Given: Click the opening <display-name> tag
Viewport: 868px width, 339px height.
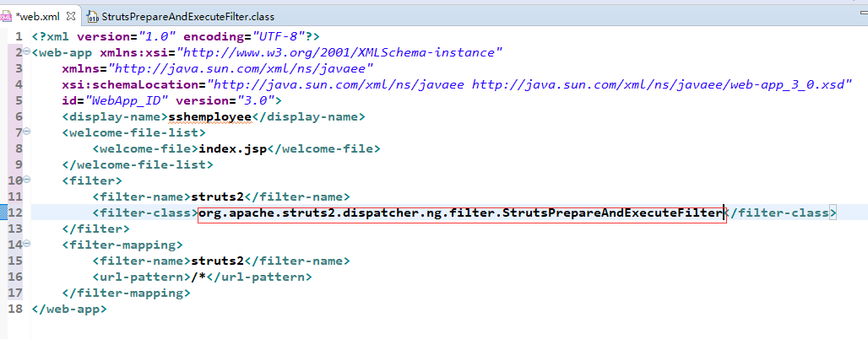Looking at the screenshot, I should [115, 116].
